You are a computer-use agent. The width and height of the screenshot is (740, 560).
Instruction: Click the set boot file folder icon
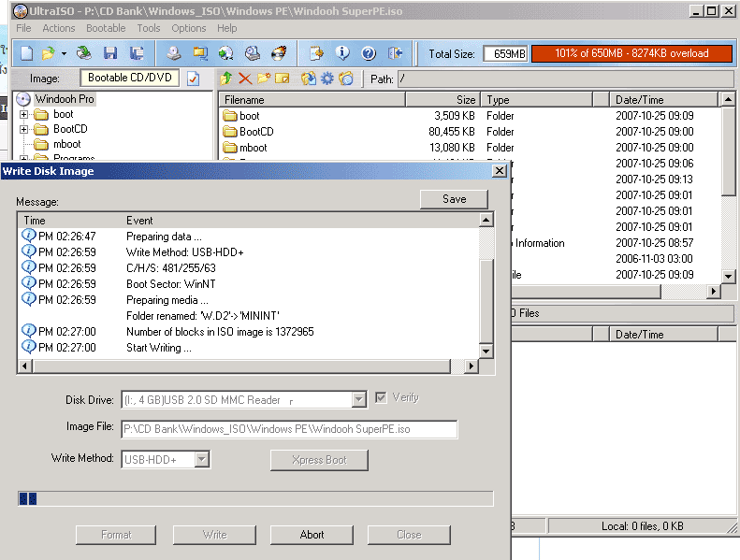346,79
